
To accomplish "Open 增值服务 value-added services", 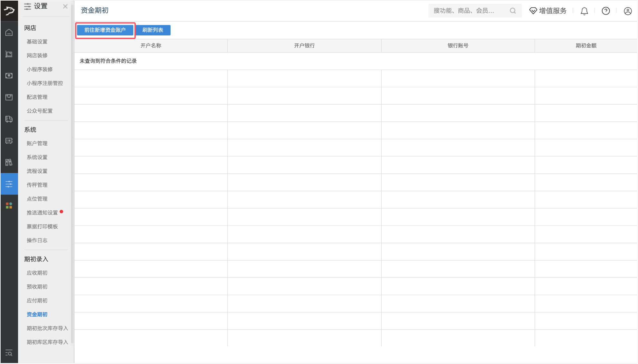I will [548, 11].
